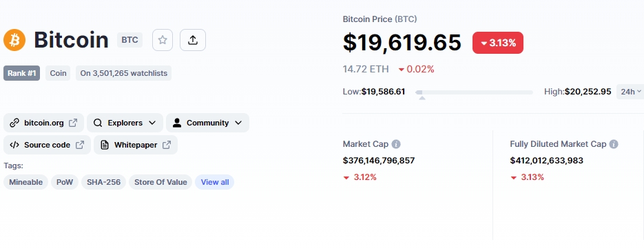Click the Market Cap info icon

tap(396, 144)
